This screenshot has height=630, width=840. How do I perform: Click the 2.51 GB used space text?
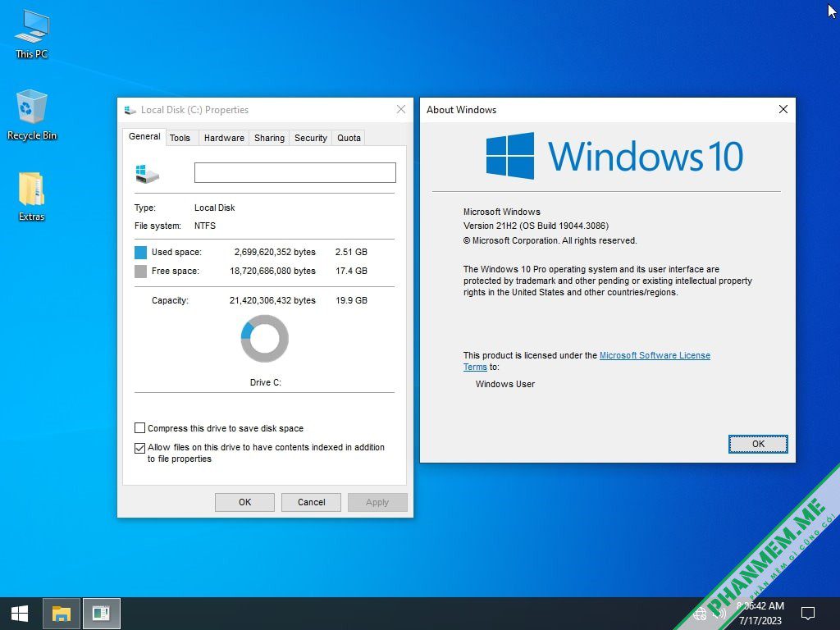click(x=351, y=252)
